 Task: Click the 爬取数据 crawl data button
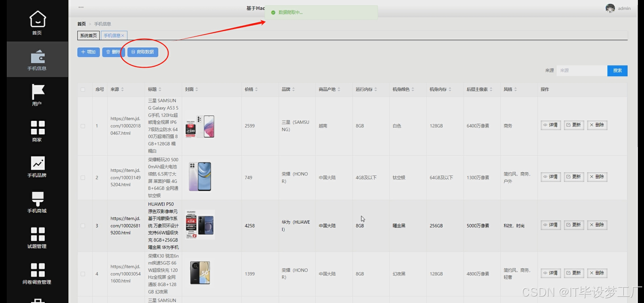click(143, 52)
